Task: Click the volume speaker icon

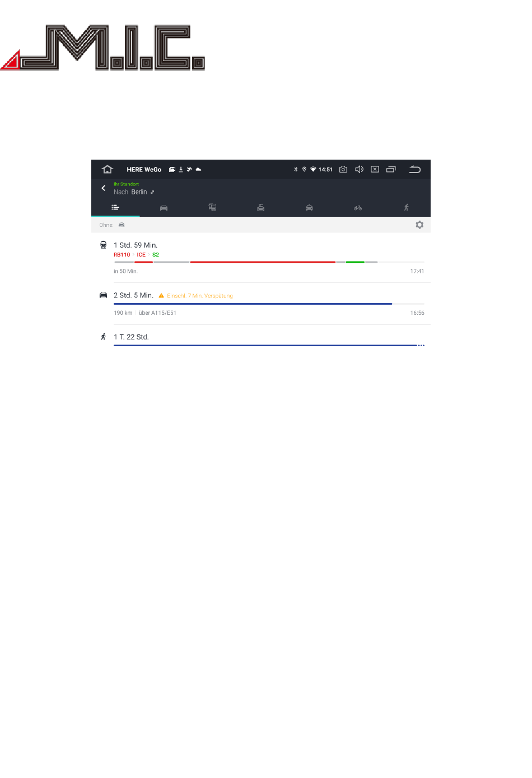Action: point(360,169)
